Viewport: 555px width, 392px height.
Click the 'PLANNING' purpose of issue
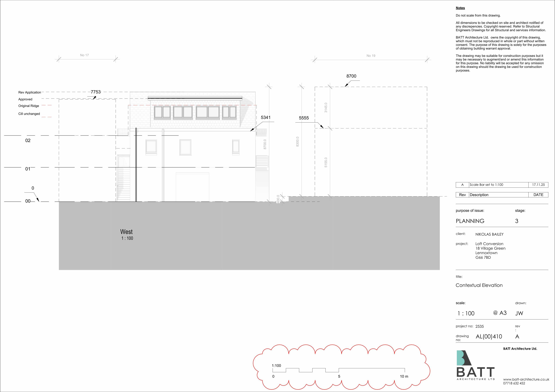(x=470, y=221)
